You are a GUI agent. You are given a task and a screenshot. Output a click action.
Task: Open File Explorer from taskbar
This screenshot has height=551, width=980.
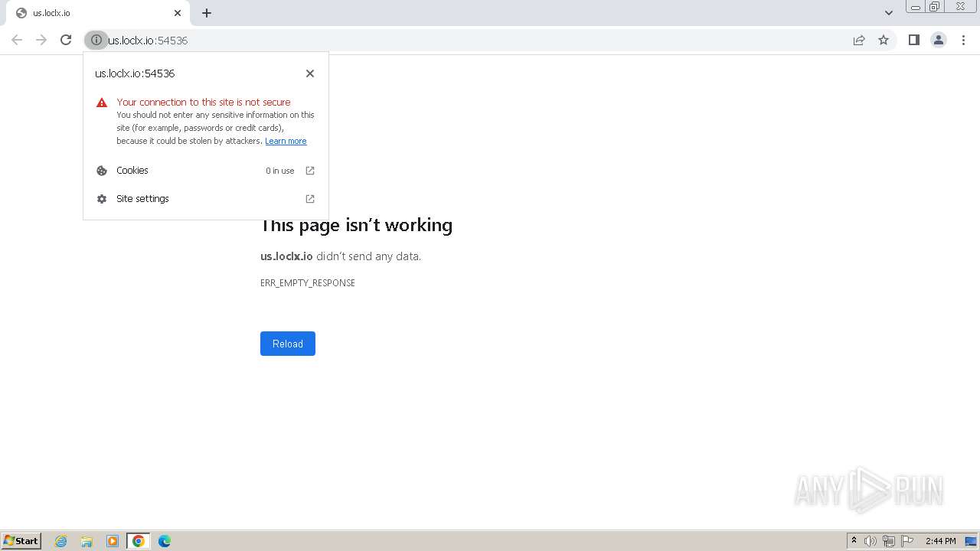(87, 541)
